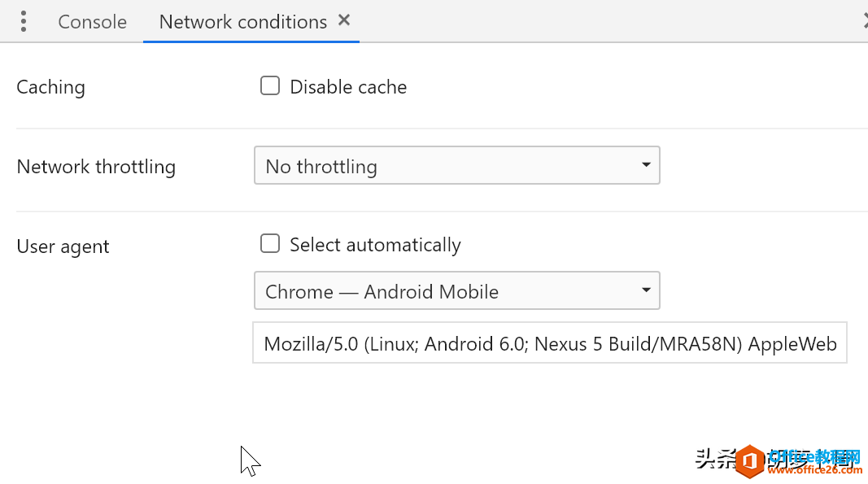
Task: Click the Network throttling section label
Action: [x=96, y=167]
